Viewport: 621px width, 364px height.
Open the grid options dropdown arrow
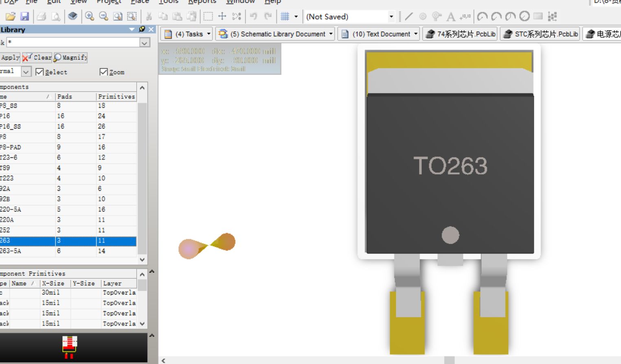pyautogui.click(x=296, y=17)
